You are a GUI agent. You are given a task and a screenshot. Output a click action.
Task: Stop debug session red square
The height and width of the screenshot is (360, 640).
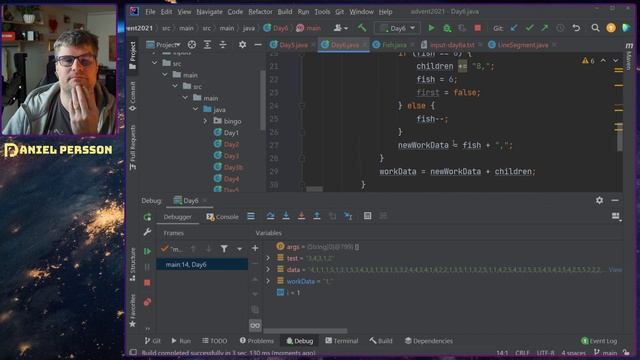pos(147,282)
